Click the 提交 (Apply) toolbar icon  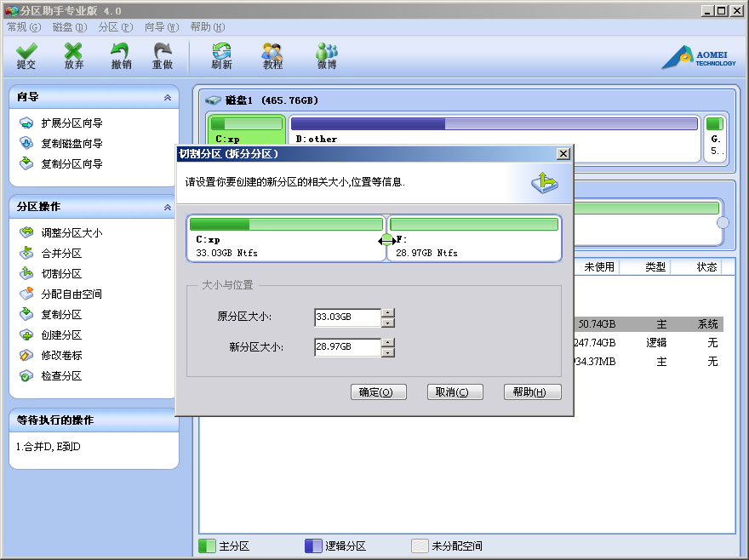26,56
